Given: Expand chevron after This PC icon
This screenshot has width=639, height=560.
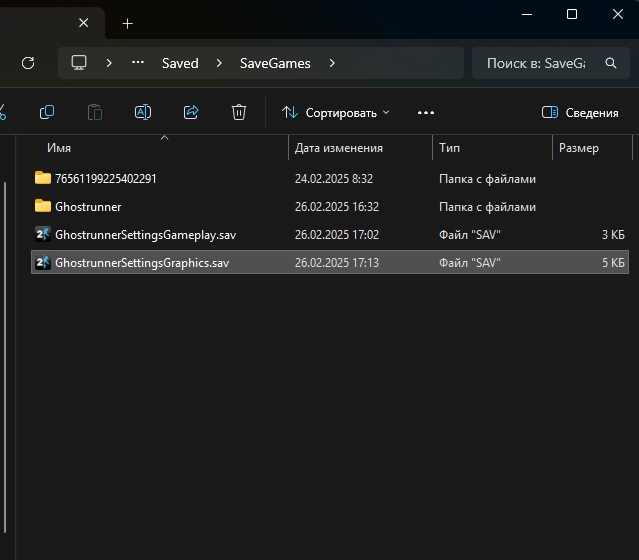Looking at the screenshot, I should tap(109, 63).
